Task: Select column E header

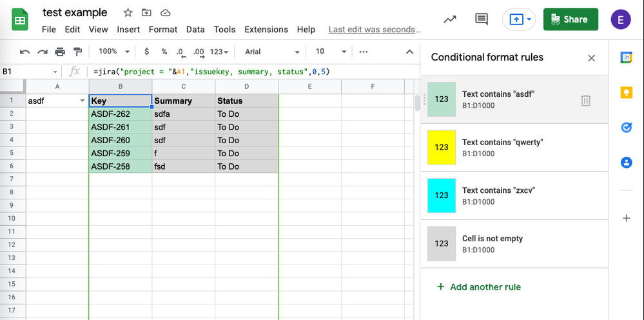Action: point(309,86)
